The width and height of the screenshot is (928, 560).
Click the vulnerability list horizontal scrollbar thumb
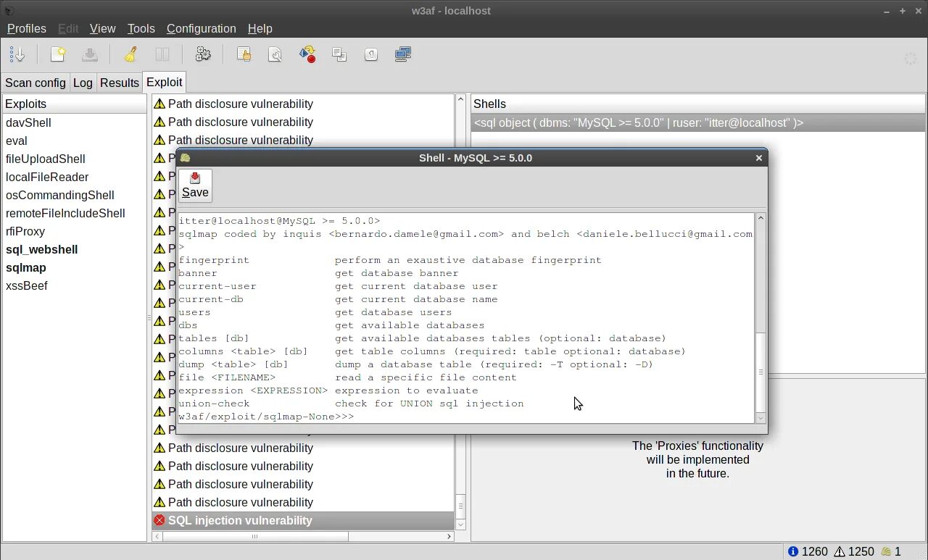(254, 537)
